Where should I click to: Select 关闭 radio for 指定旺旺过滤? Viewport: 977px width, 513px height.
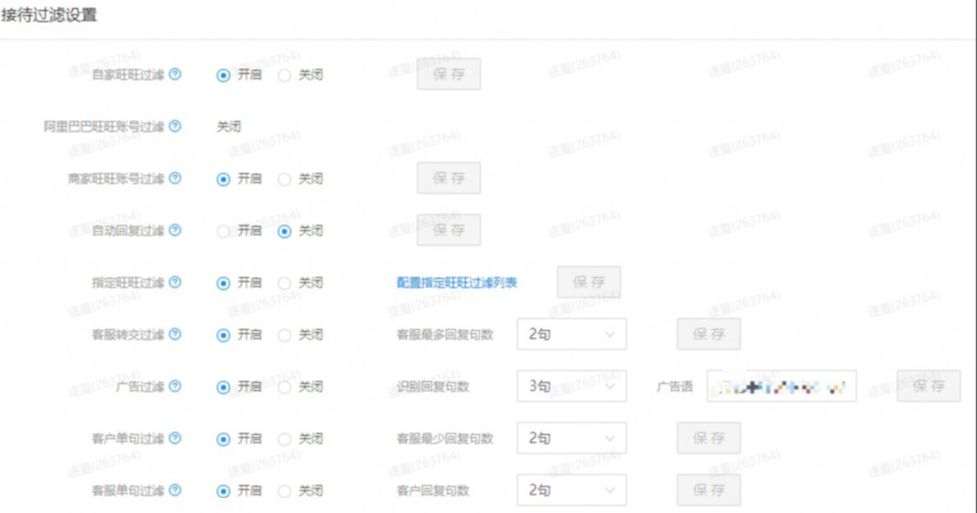[x=284, y=284]
